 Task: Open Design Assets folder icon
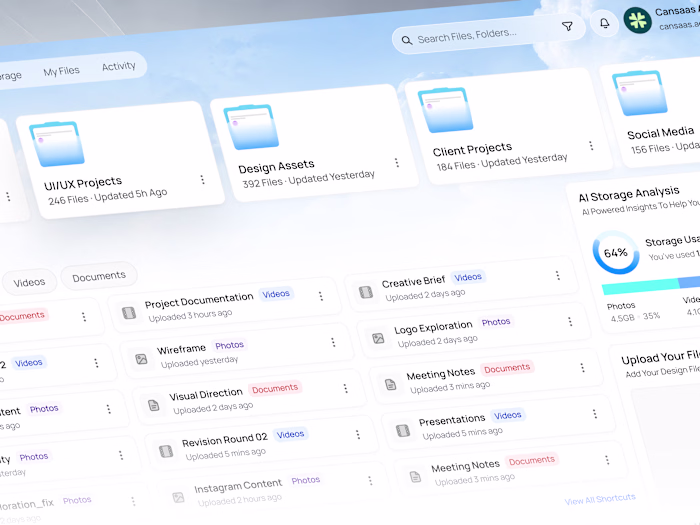click(251, 127)
